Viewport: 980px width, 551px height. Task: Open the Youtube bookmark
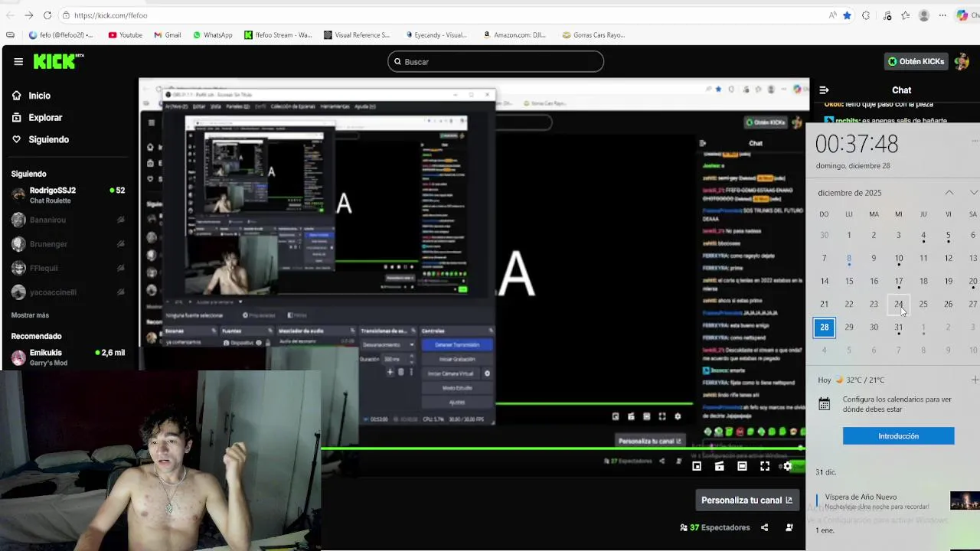[126, 35]
